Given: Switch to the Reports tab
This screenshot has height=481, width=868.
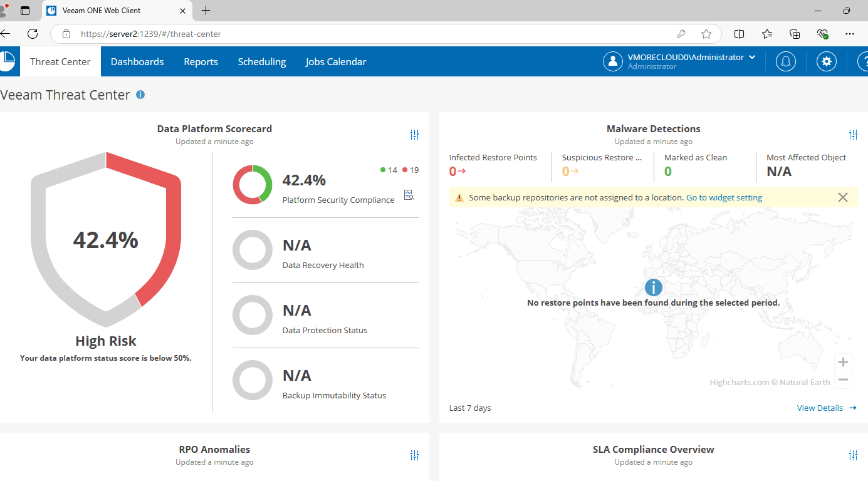Looking at the screenshot, I should coord(201,61).
